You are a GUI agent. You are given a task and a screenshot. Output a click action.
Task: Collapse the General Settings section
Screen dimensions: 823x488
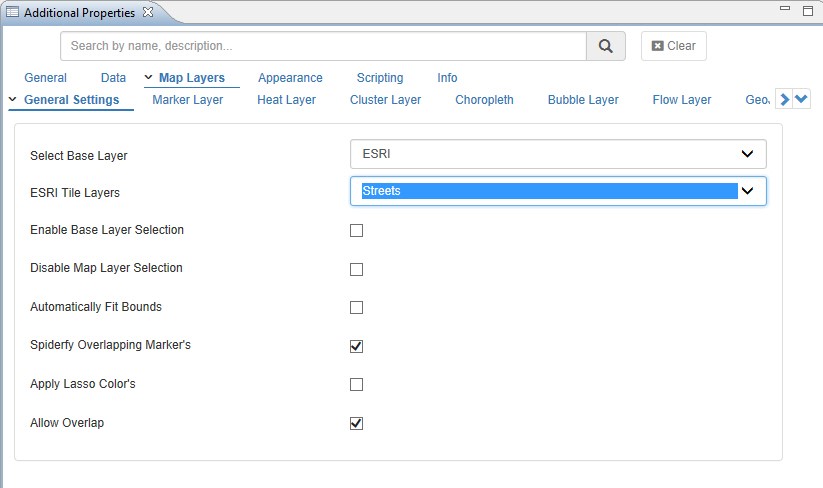pos(12,99)
